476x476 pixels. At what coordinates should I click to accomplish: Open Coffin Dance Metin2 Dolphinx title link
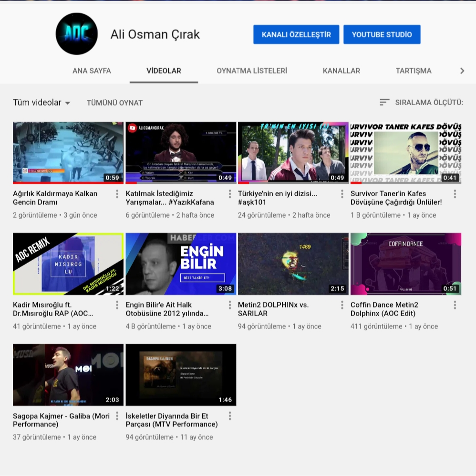coord(384,309)
